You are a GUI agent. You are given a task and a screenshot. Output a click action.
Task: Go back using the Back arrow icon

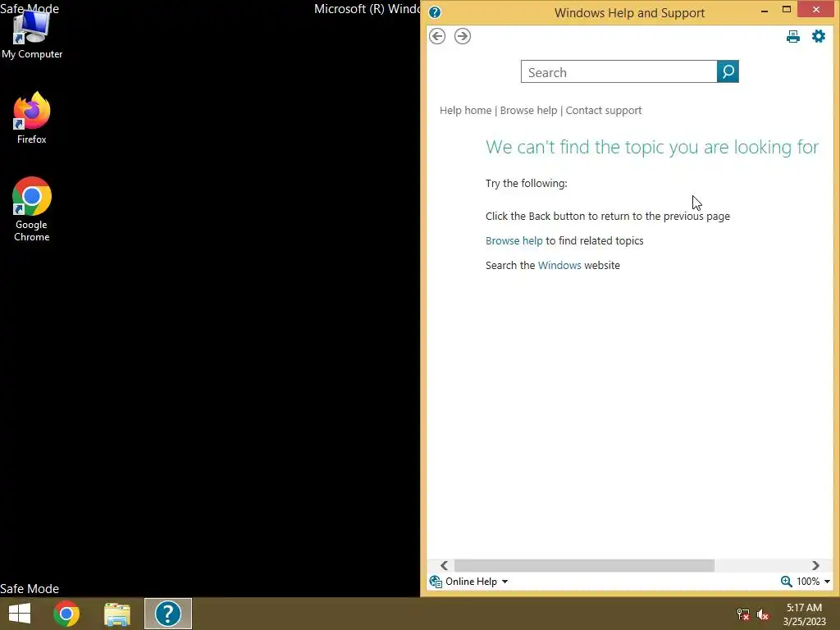pos(437,36)
